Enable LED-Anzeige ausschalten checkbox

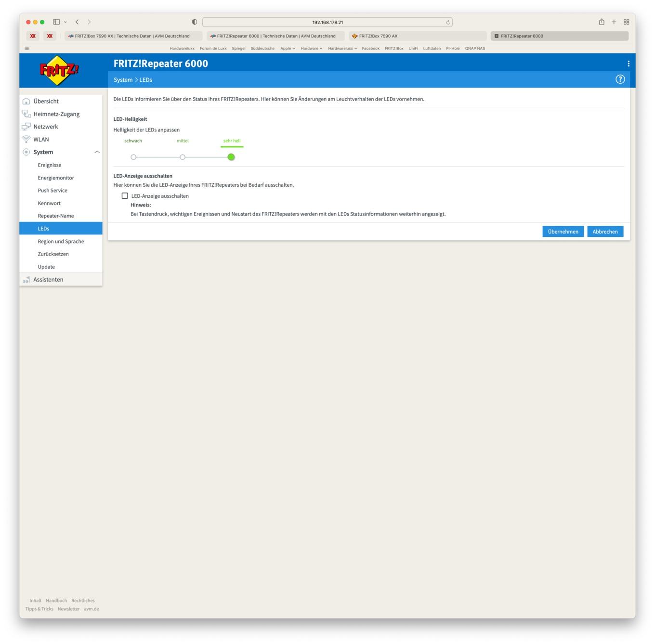pyautogui.click(x=125, y=196)
